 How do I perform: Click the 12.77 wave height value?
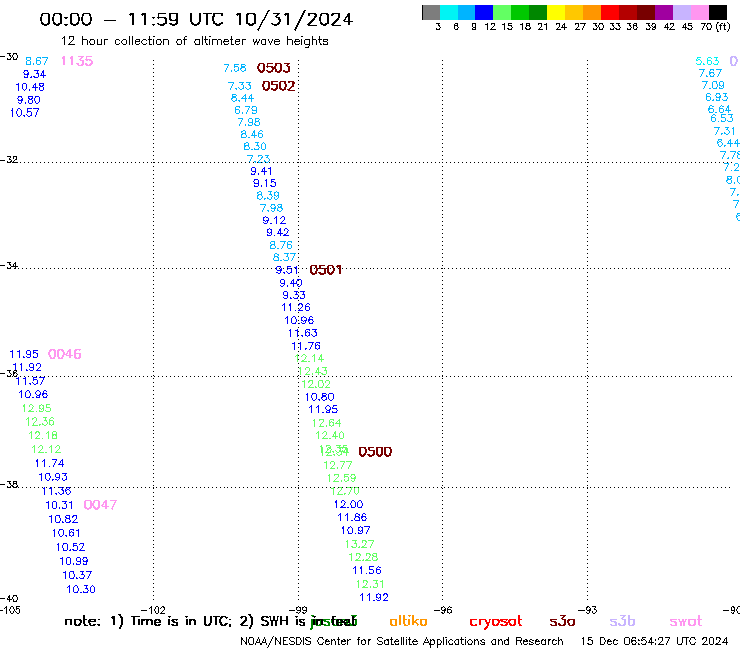337,465
